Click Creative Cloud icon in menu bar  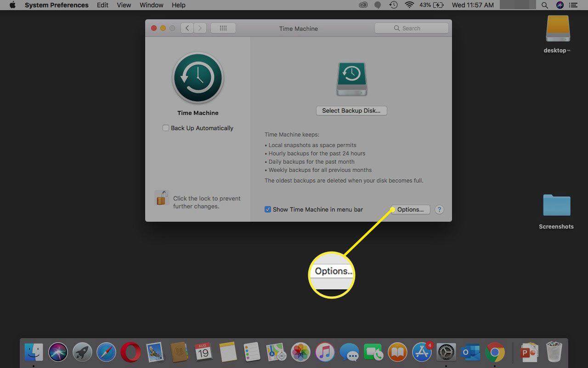364,5
